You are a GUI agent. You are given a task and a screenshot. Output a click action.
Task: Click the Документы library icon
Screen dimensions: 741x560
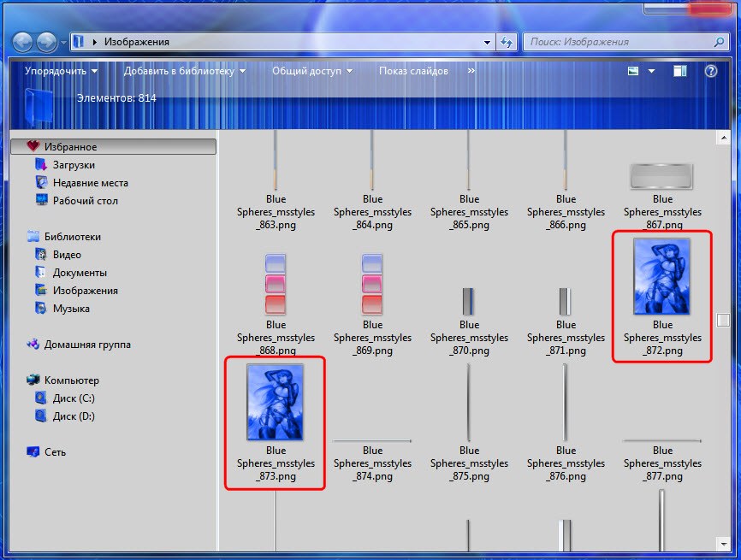[x=41, y=272]
